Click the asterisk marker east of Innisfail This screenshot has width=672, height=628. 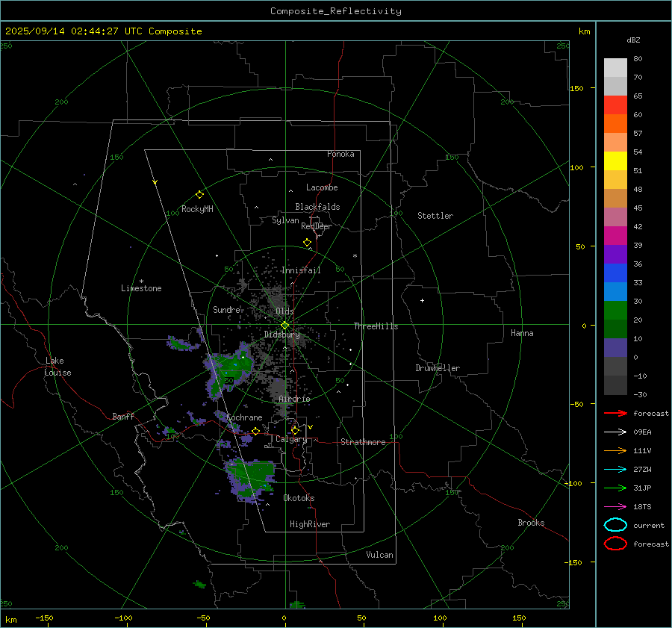(x=355, y=256)
